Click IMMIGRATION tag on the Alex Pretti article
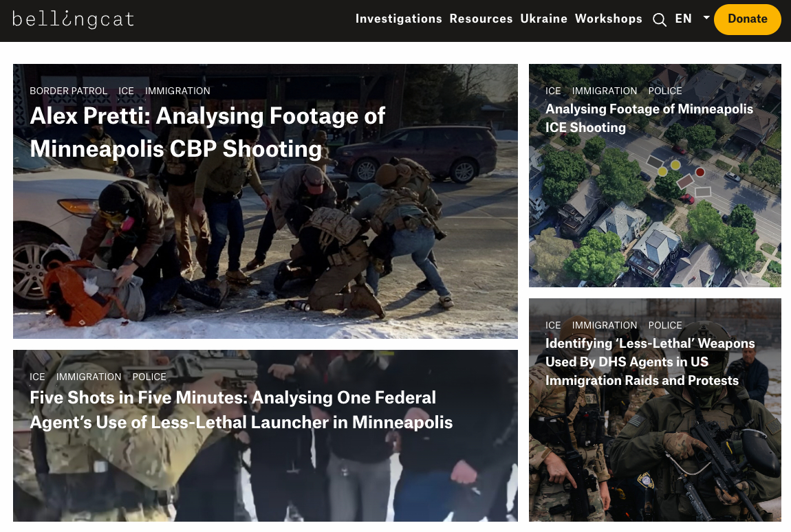 pos(177,91)
